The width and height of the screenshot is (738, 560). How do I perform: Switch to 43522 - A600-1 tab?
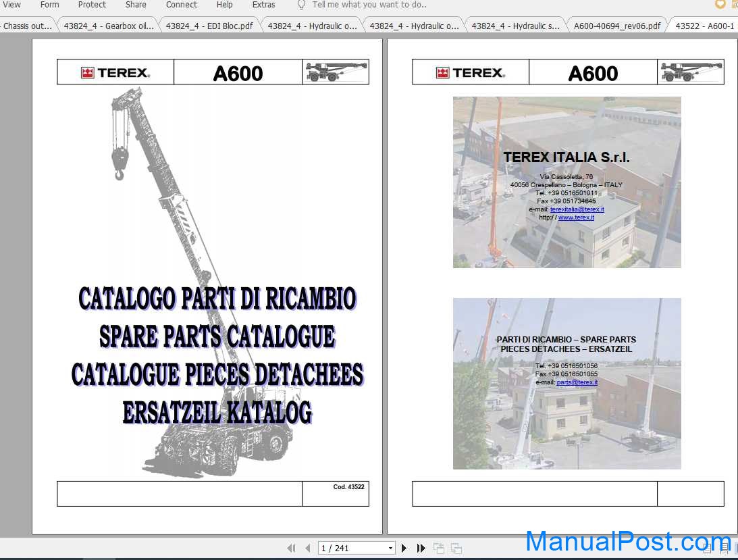(x=704, y=26)
